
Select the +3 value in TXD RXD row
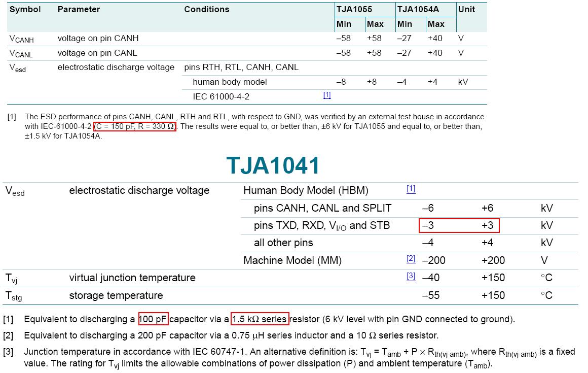(x=488, y=225)
